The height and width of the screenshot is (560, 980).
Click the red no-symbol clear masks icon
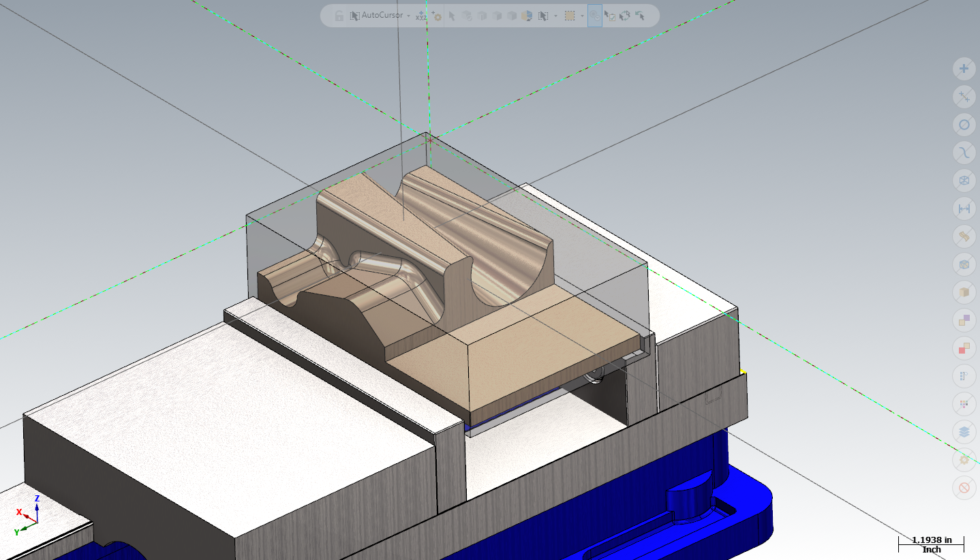tap(964, 488)
